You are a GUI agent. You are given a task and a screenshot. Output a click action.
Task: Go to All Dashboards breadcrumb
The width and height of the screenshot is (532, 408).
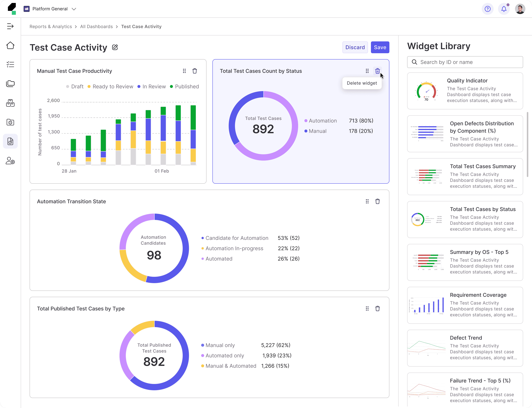click(96, 27)
